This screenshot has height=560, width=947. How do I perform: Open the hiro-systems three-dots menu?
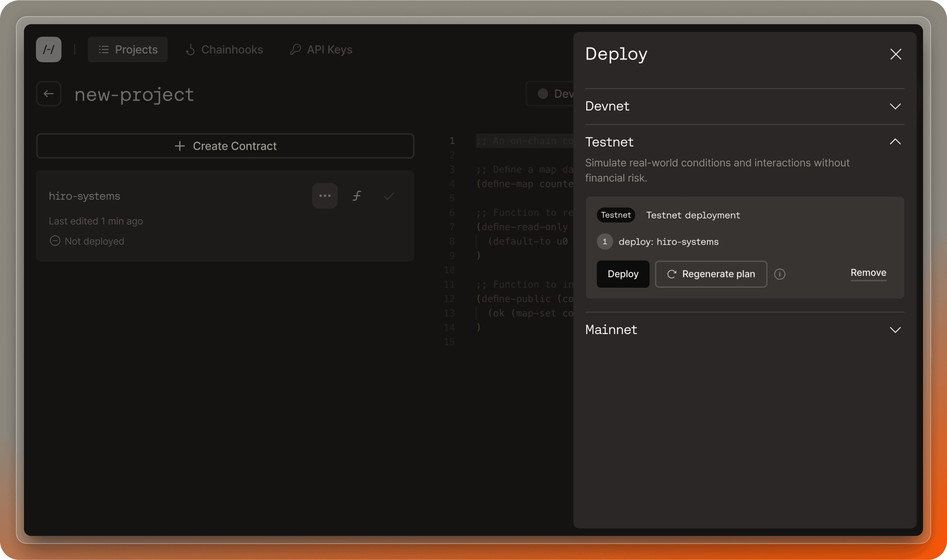pyautogui.click(x=325, y=196)
